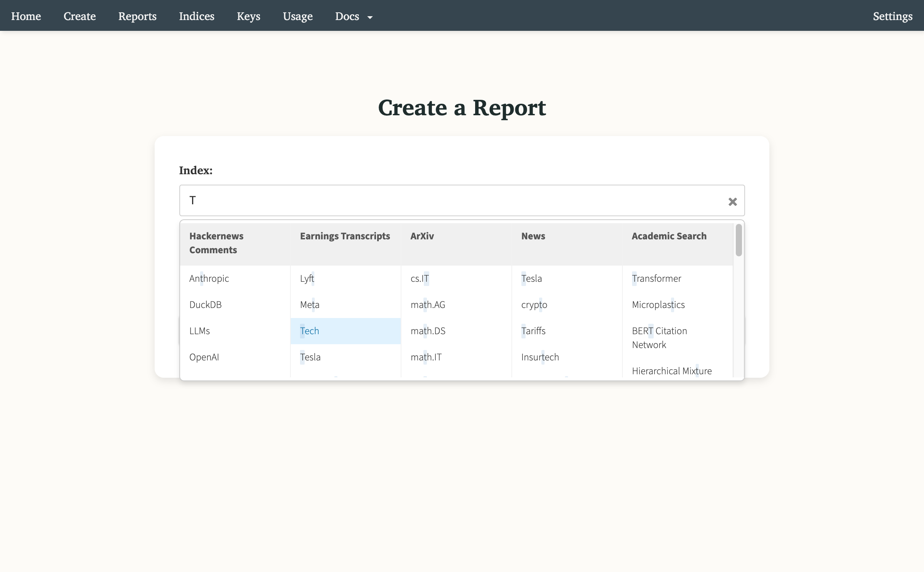Viewport: 924px width, 572px height.
Task: Select the BERT Citation Network index
Action: coord(659,338)
